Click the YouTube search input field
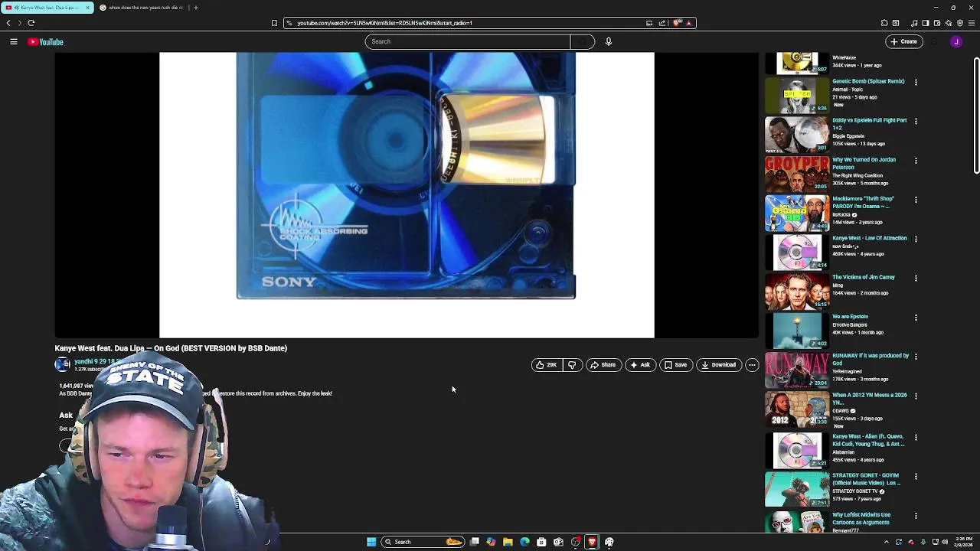Screen dimensions: 980x551 [468, 41]
